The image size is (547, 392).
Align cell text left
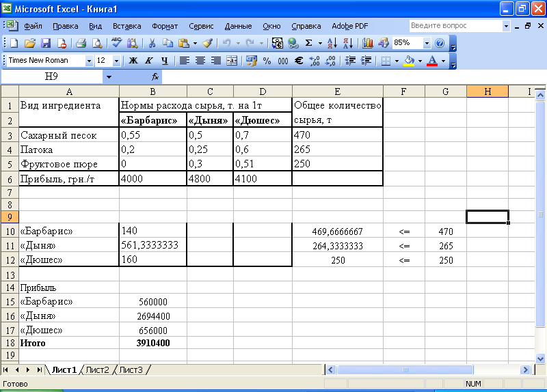point(184,61)
